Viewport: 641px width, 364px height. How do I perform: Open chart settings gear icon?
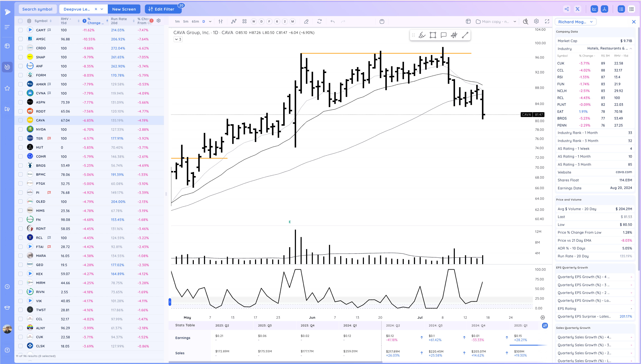536,21
